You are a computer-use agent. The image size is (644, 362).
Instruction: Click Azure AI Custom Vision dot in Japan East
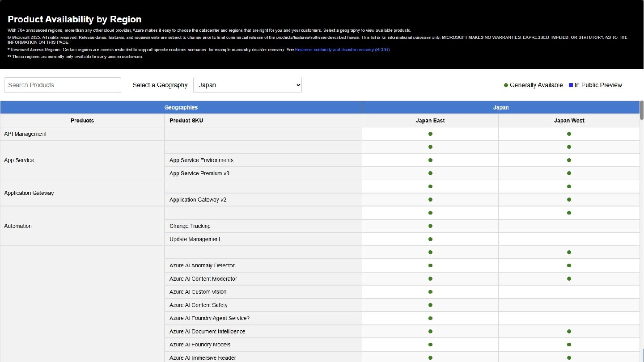click(430, 292)
